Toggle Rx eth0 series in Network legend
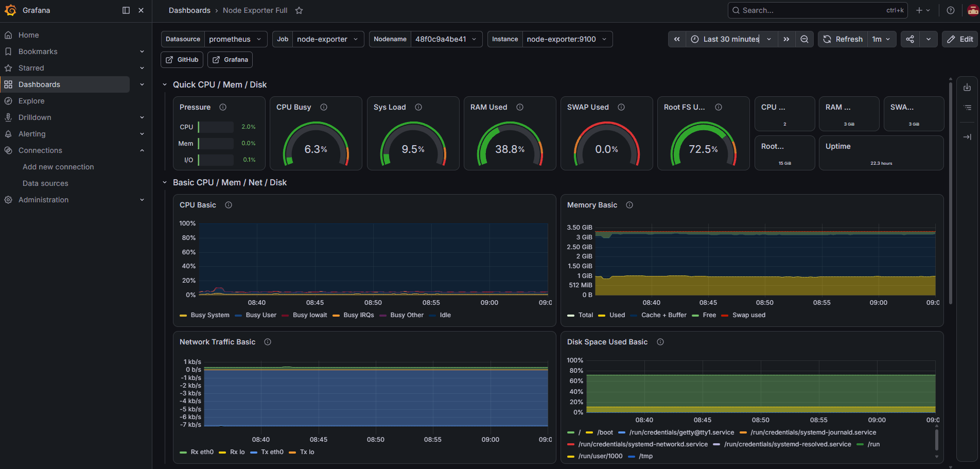The width and height of the screenshot is (980, 469). (x=202, y=452)
